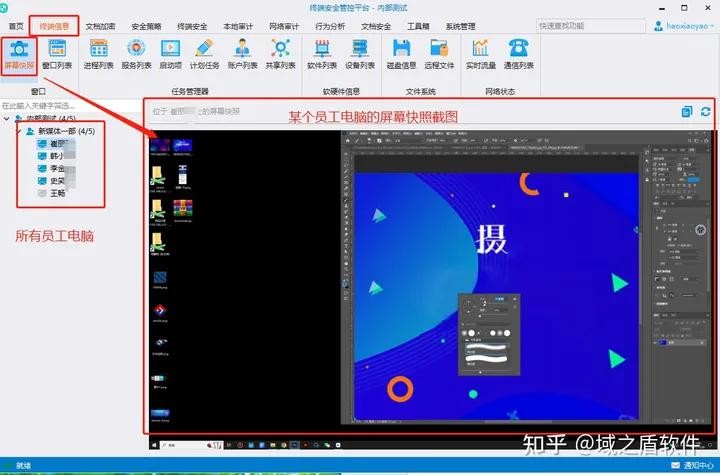
Task: Click the 屏幕快照 screen snapshot icon
Action: 18,52
